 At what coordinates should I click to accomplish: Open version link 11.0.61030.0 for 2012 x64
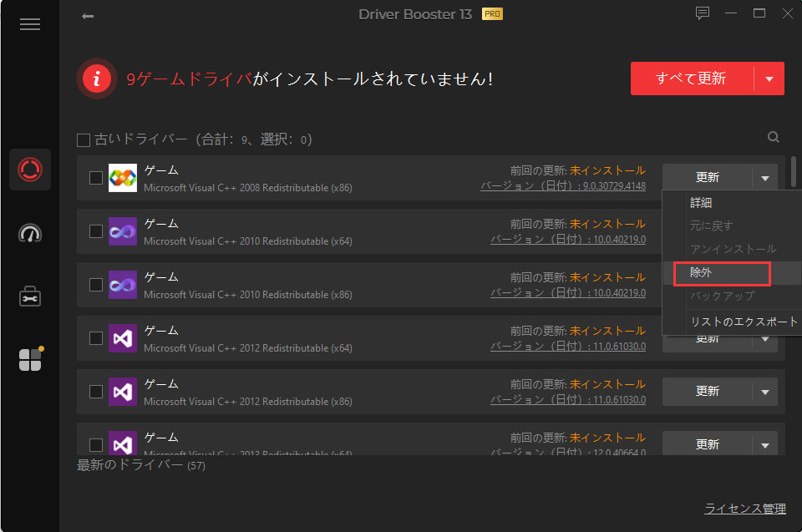click(x=568, y=347)
